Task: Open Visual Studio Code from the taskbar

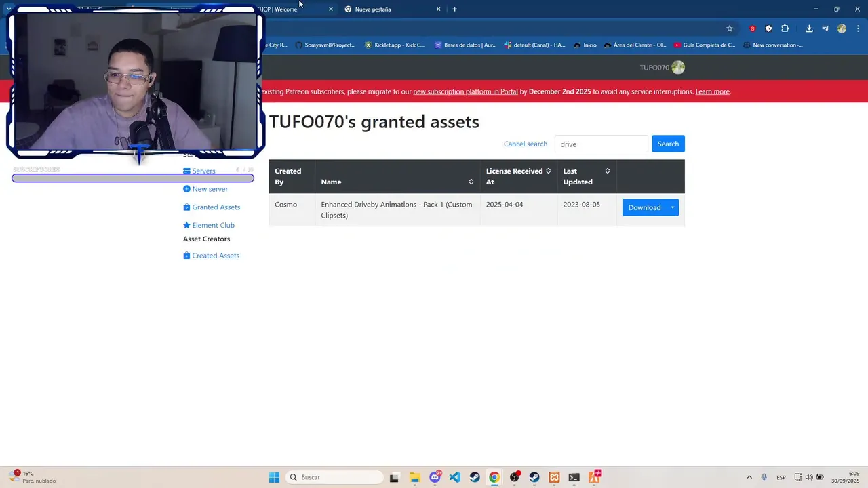Action: pyautogui.click(x=454, y=477)
